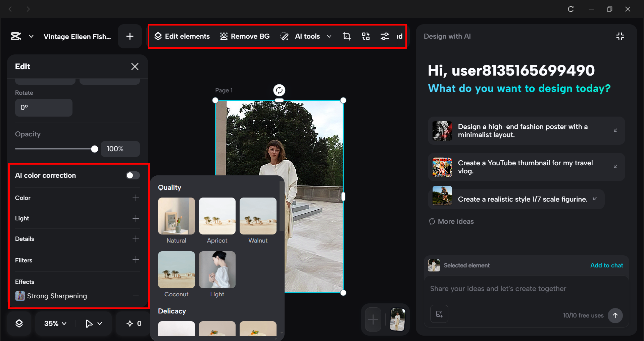The width and height of the screenshot is (644, 341).
Task: Adjust the Opacity slider handle
Action: coord(94,149)
